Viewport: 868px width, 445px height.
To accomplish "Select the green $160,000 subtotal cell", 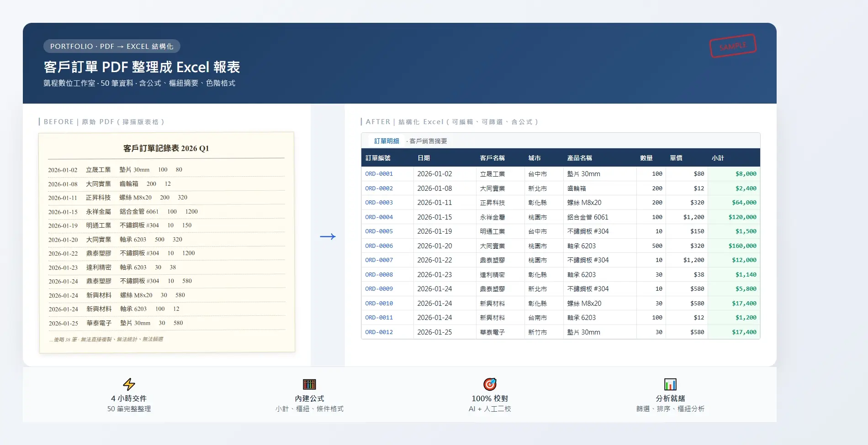I will [742, 246].
